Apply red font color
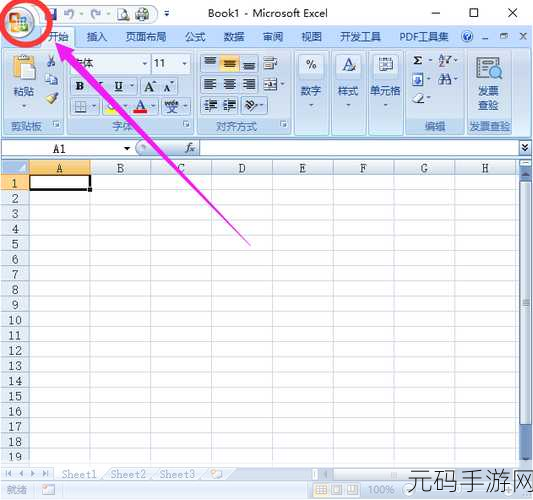This screenshot has width=533, height=500. 140,107
